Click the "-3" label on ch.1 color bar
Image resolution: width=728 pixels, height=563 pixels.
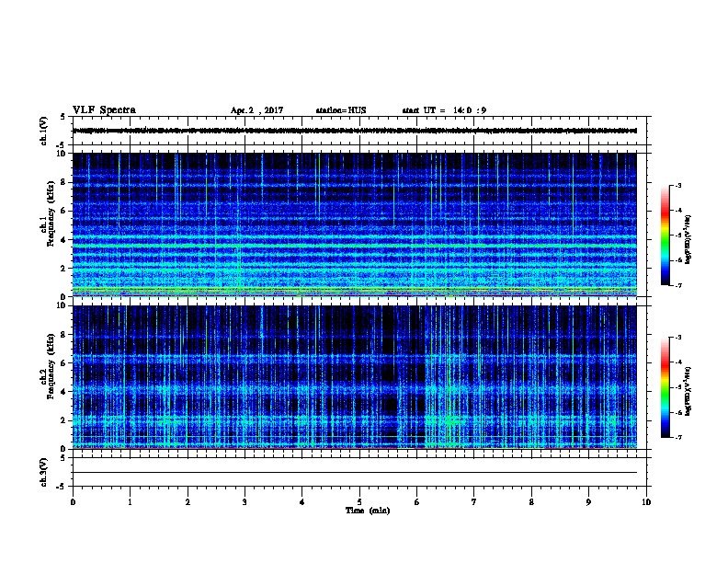678,186
